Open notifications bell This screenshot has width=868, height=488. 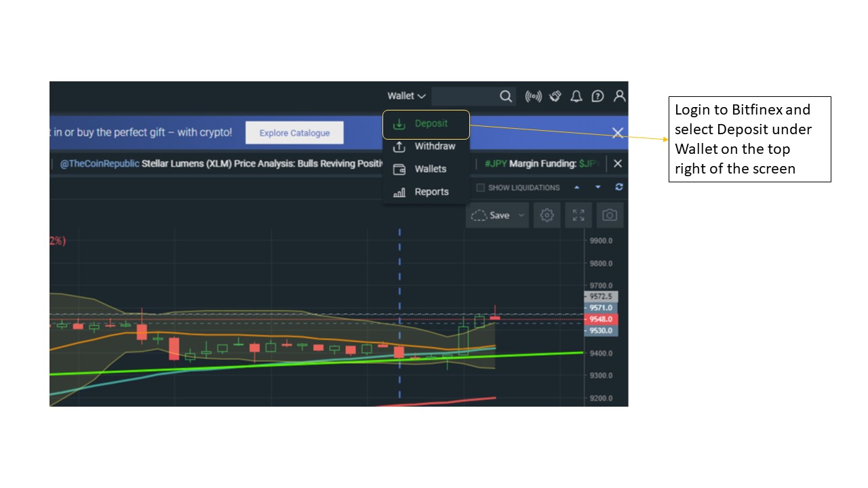pyautogui.click(x=576, y=96)
